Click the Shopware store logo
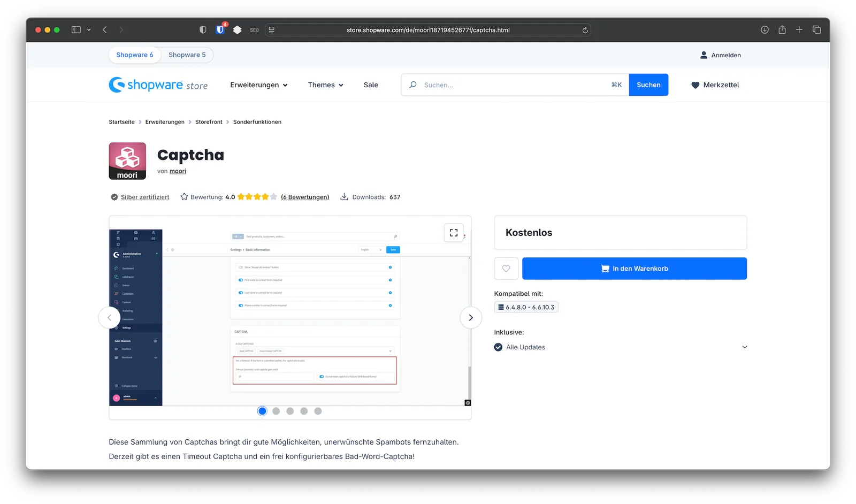The image size is (856, 504). click(158, 85)
